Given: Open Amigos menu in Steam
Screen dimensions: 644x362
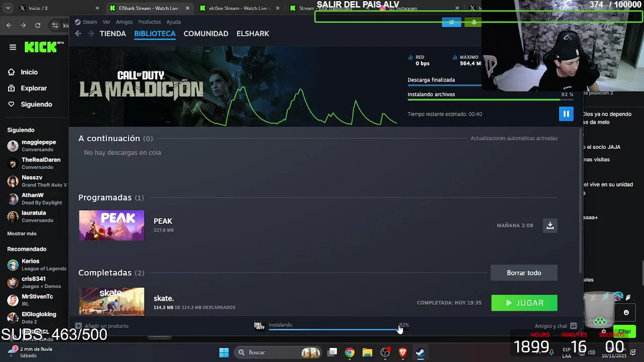Looking at the screenshot, I should click(124, 22).
